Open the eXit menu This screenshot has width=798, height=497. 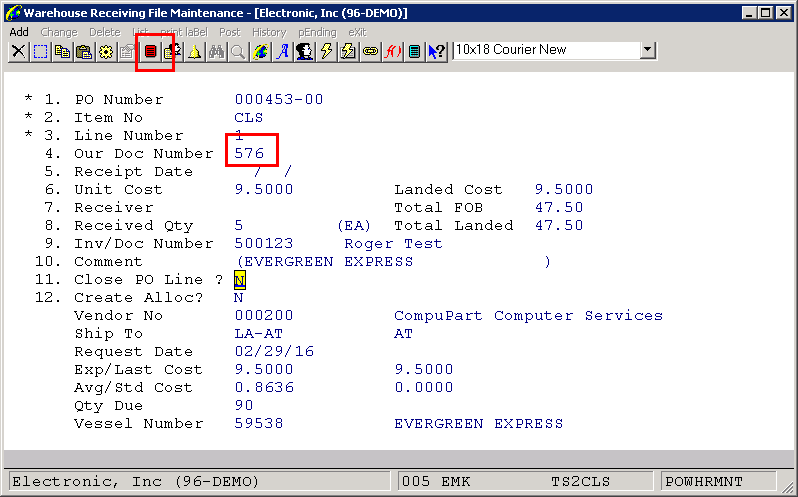point(357,32)
